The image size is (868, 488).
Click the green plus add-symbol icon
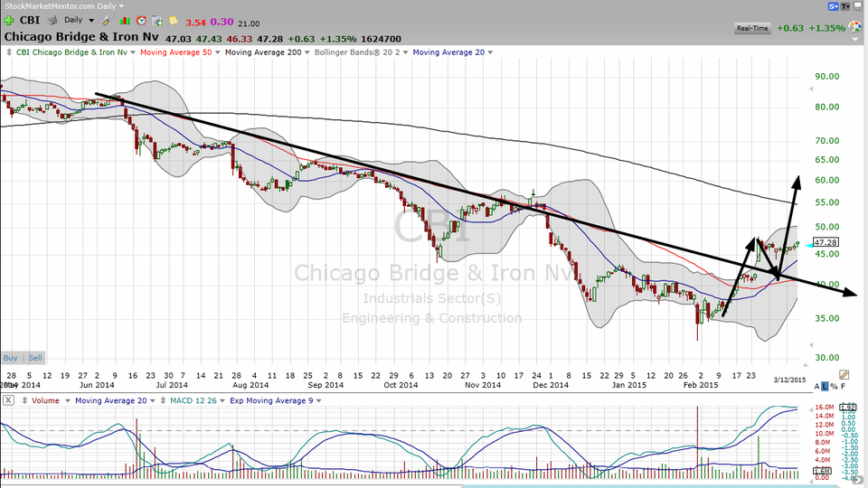pos(9,21)
